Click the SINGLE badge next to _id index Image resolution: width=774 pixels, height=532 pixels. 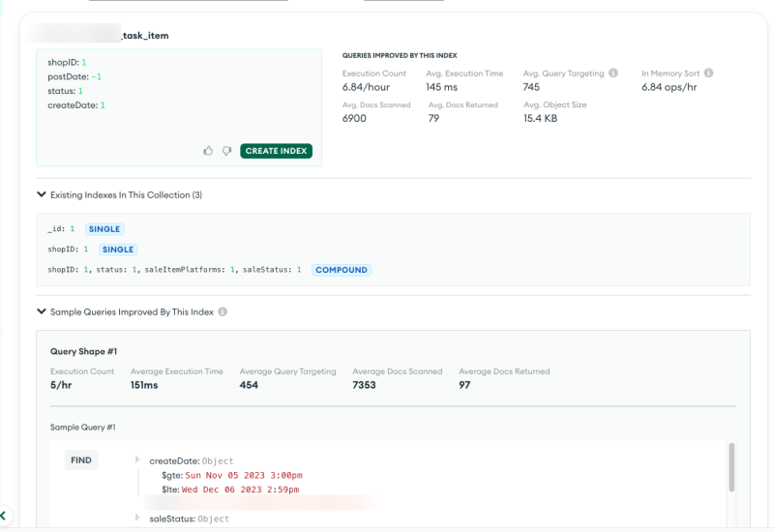pyautogui.click(x=105, y=229)
